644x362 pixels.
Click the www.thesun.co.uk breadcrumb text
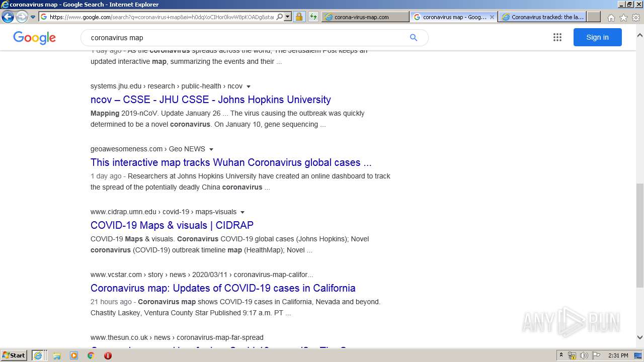177,337
